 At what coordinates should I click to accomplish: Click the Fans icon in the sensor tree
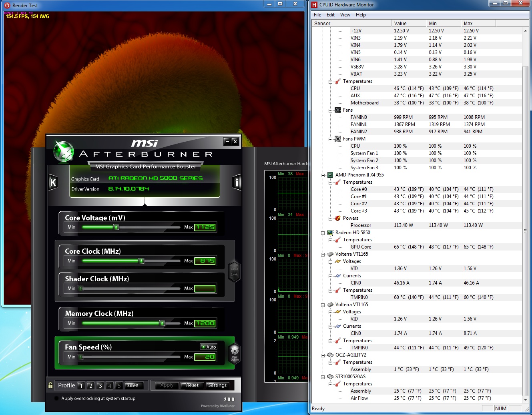(338, 110)
